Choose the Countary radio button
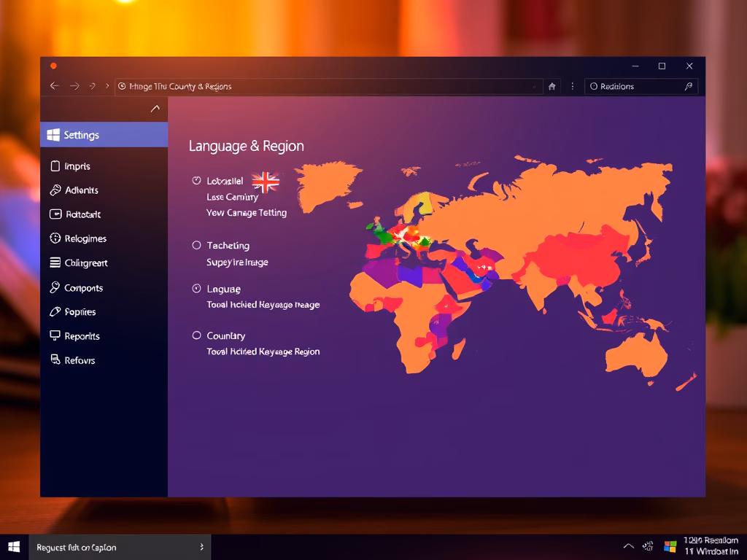The height and width of the screenshot is (560, 747). [x=196, y=335]
